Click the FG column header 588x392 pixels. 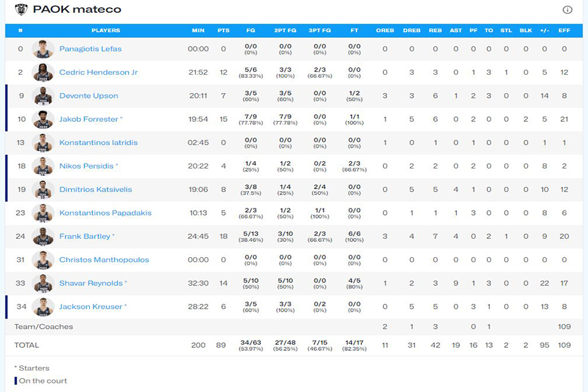pyautogui.click(x=251, y=31)
